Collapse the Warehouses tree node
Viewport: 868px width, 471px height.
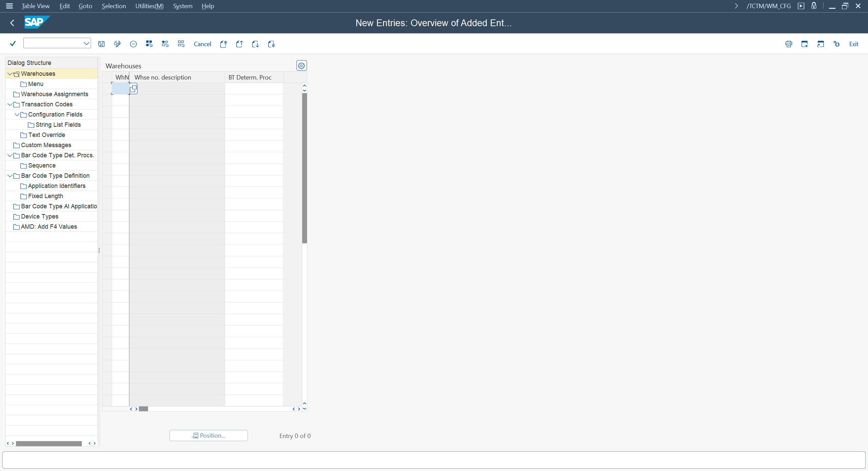click(10, 74)
